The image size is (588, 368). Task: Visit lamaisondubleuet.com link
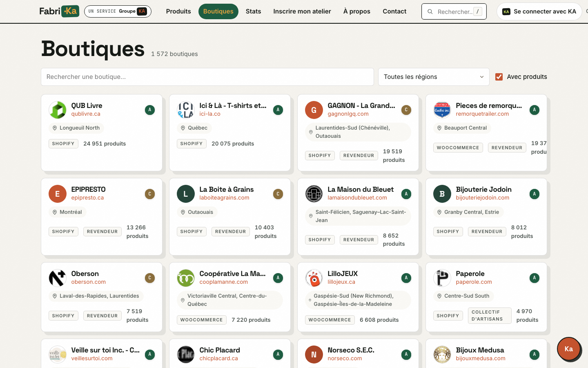click(357, 198)
